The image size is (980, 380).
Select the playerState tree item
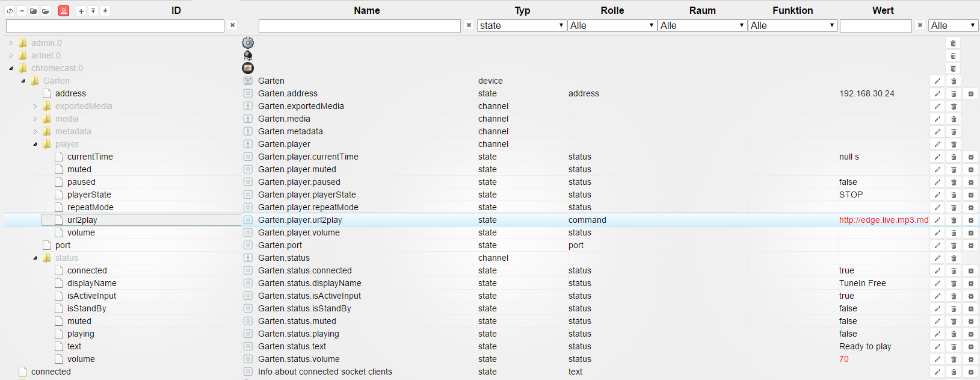click(89, 195)
